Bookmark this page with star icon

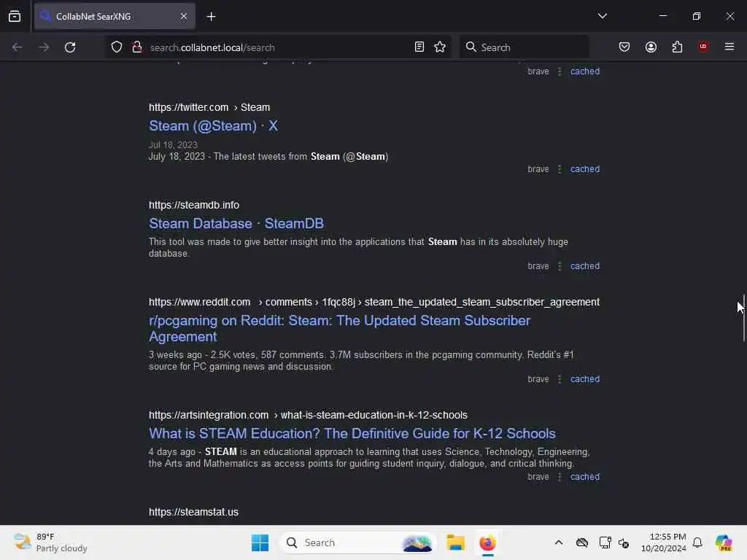click(440, 47)
